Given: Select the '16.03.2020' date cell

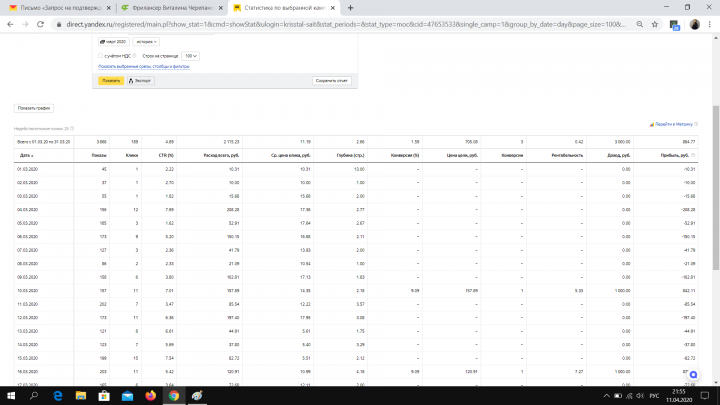Looking at the screenshot, I should click(x=28, y=371).
